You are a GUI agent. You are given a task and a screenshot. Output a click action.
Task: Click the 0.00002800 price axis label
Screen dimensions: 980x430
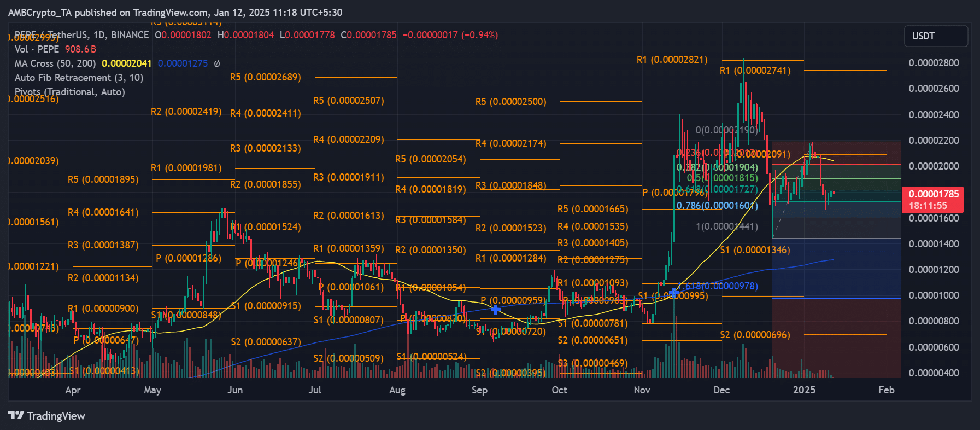point(934,63)
